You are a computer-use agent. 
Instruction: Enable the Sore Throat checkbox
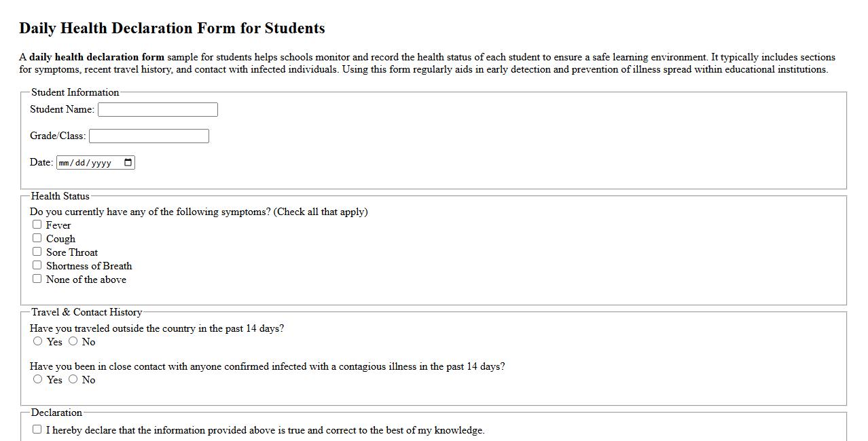coord(37,251)
